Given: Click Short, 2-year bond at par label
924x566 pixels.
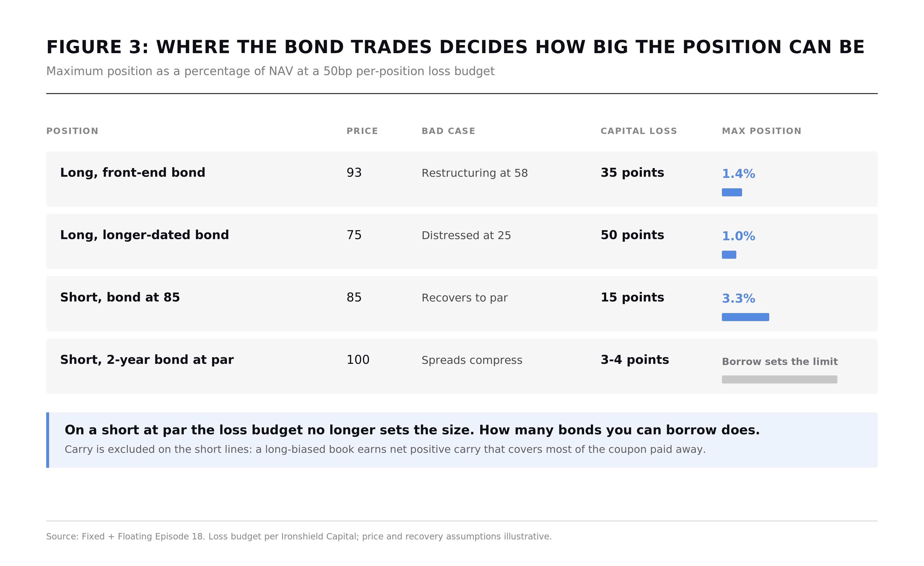Looking at the screenshot, I should coord(147,360).
